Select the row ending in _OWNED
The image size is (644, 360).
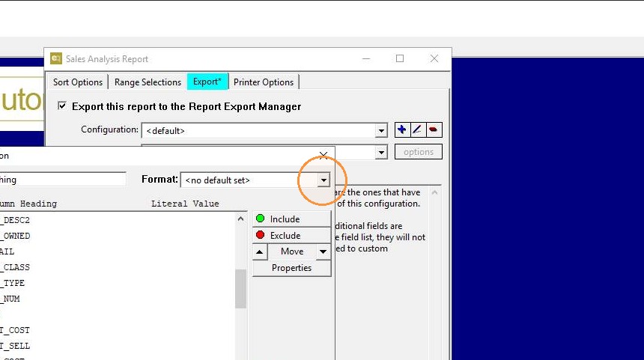[x=118, y=236]
